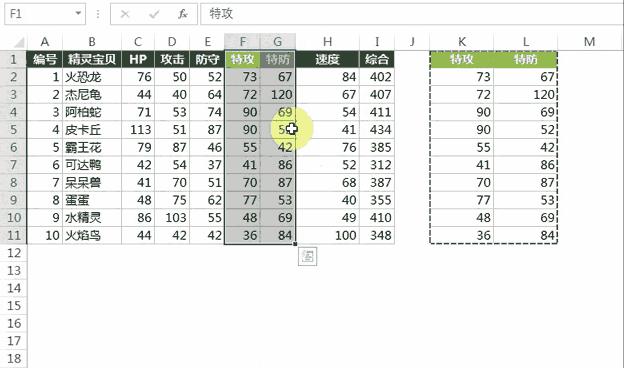
Task: Select column C header
Action: pyautogui.click(x=138, y=42)
